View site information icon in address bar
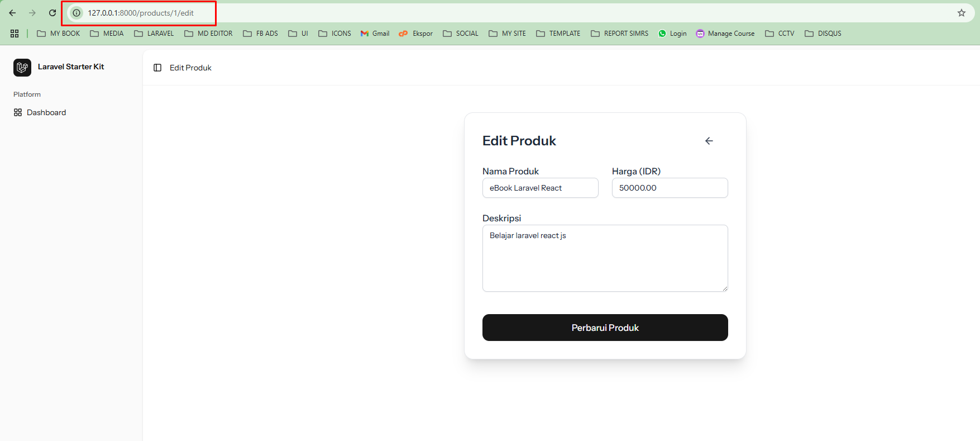Screen dimensions: 980x441 tap(77, 13)
